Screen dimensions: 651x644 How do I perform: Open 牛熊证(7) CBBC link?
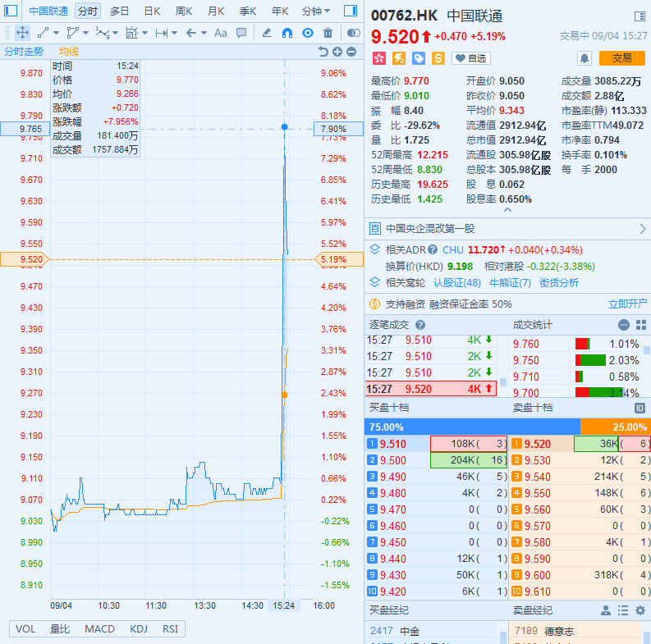point(511,283)
